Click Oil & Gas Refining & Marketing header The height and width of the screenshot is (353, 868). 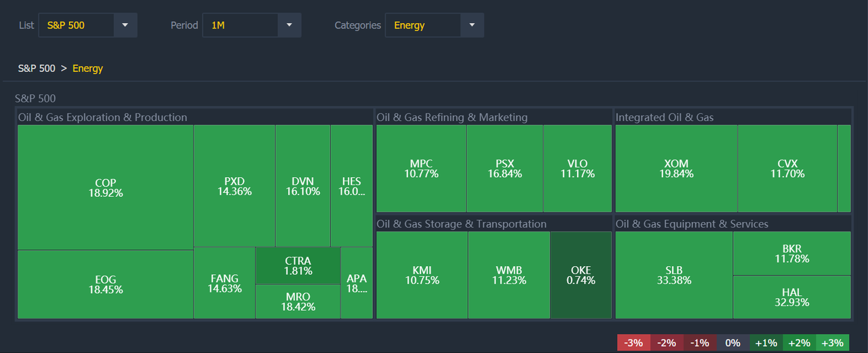[x=452, y=117]
